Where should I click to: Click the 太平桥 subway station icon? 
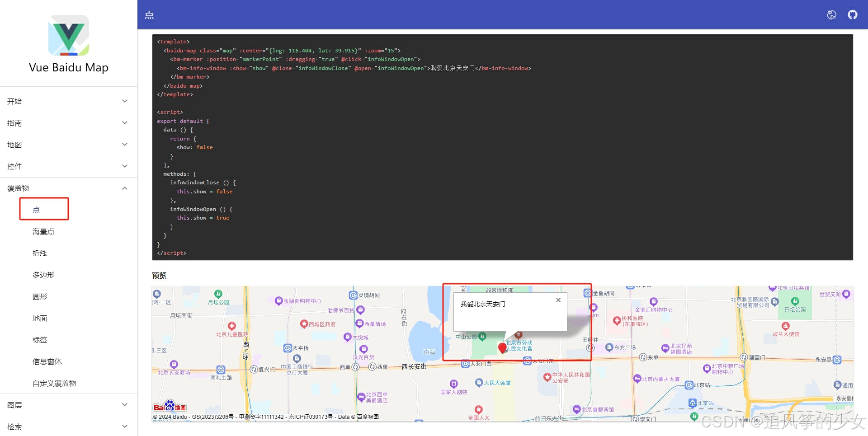pos(288,348)
